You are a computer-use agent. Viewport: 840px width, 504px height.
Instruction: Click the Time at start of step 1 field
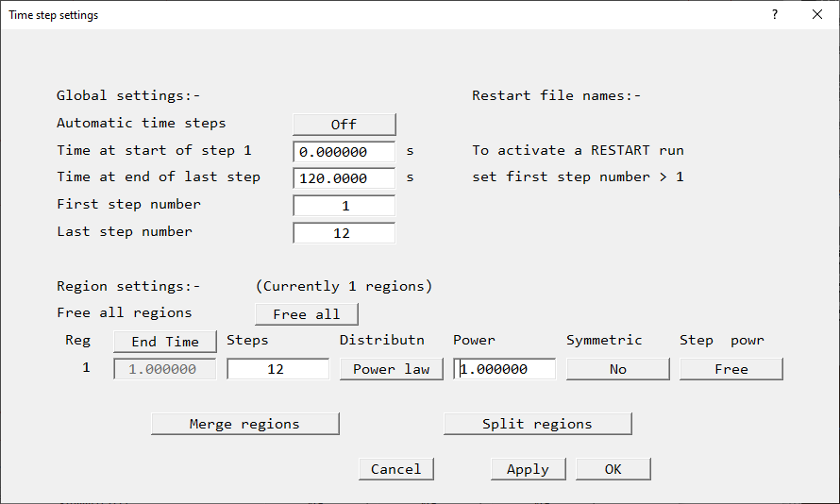tap(344, 152)
